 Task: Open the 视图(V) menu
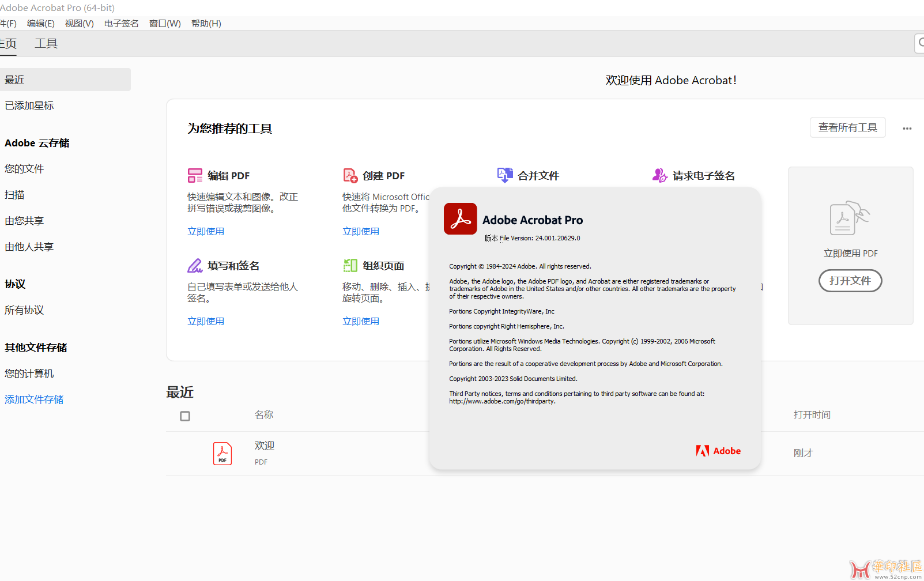click(80, 24)
